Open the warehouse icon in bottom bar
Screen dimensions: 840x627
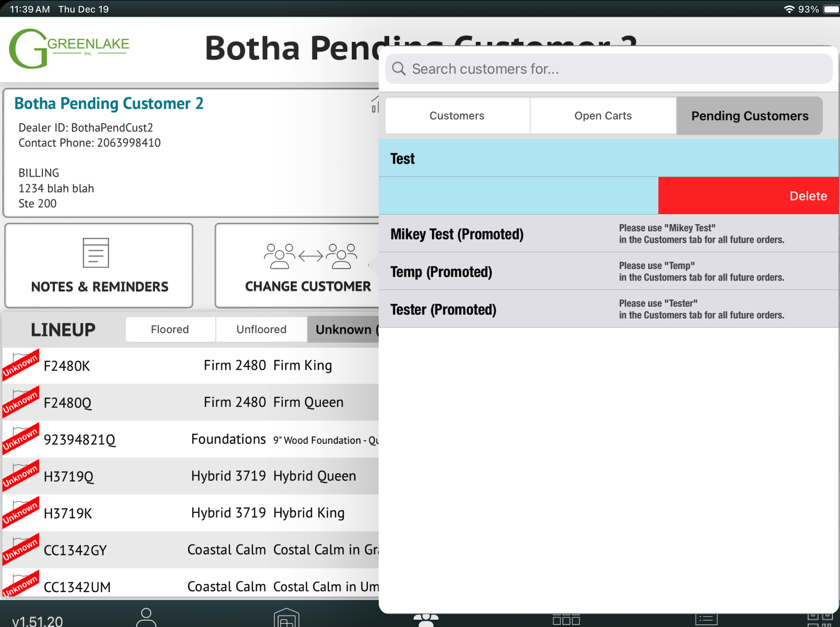[286, 617]
